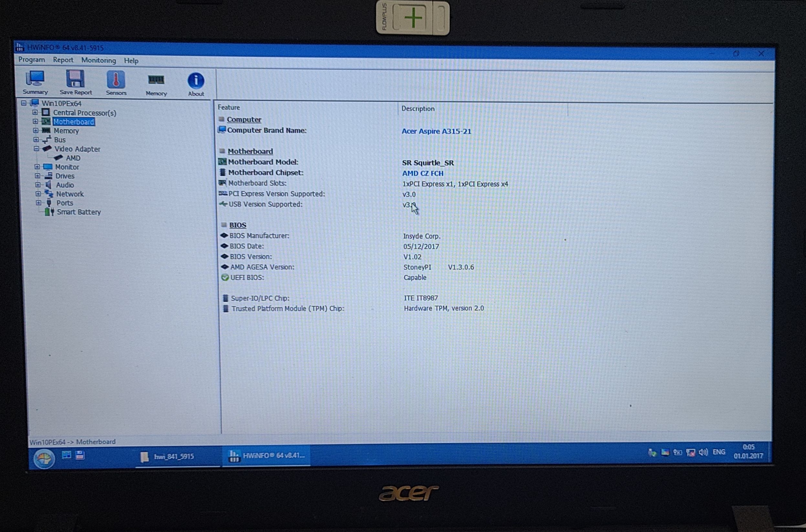The height and width of the screenshot is (532, 806).
Task: Click the BIOS section heading
Action: (x=238, y=225)
